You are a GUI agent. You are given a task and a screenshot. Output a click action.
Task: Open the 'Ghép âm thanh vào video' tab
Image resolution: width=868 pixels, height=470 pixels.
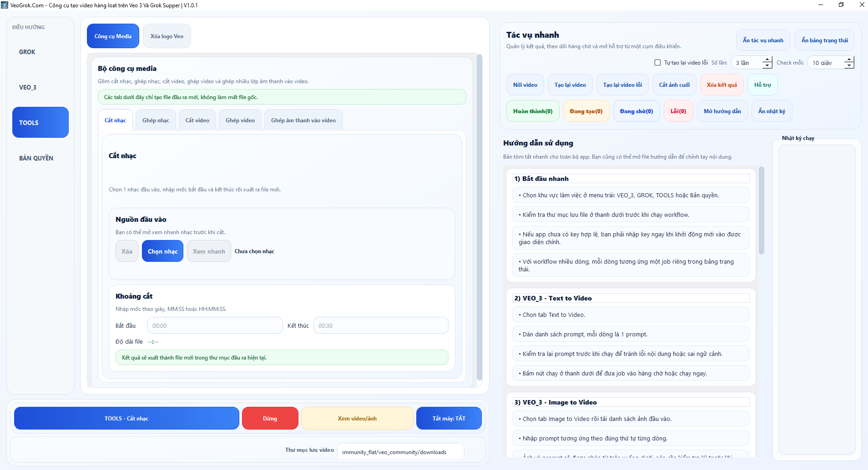(303, 120)
